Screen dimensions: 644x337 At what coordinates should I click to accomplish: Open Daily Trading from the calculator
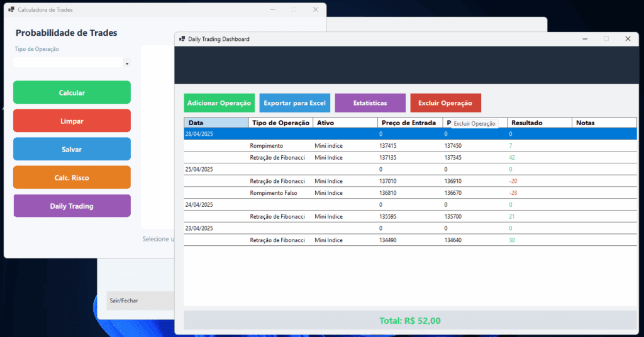[72, 206]
